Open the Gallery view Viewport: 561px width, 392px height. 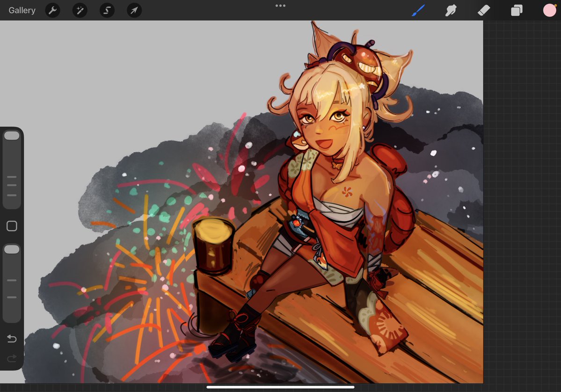point(22,10)
